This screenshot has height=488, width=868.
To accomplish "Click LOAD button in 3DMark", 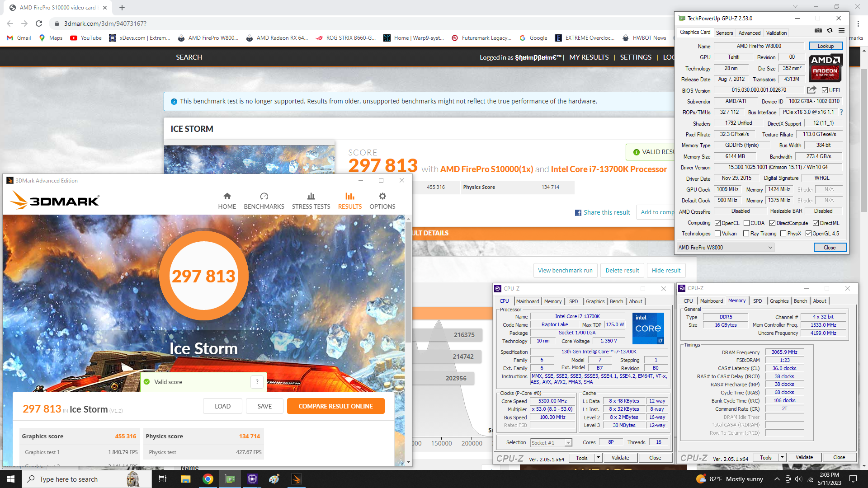I will point(222,406).
